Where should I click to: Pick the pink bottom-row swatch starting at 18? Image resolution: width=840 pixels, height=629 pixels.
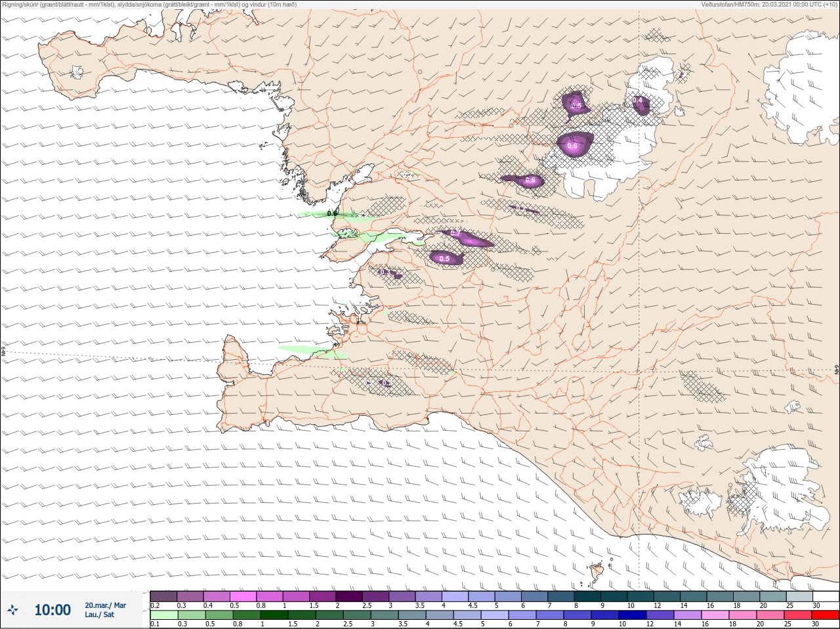(742, 615)
